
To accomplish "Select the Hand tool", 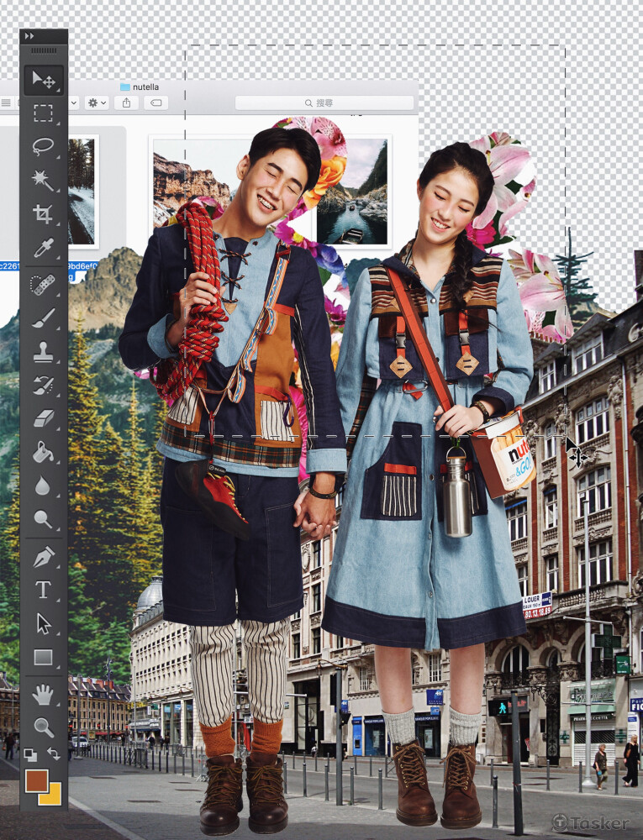I will click(x=43, y=694).
